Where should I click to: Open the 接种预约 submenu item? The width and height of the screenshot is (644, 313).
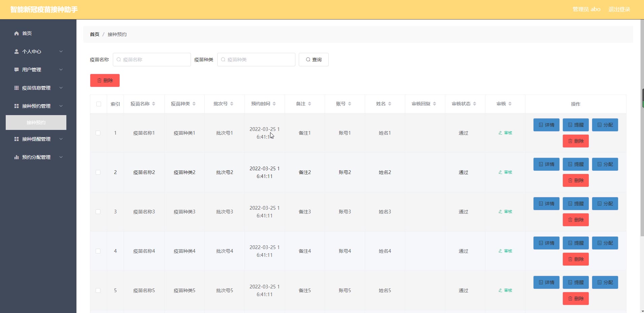point(36,123)
